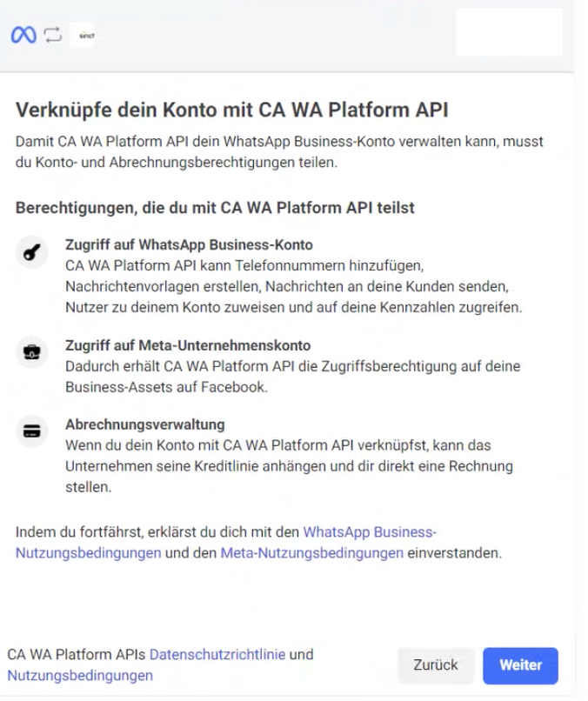Image resolution: width=588 pixels, height=701 pixels.
Task: Click the 'Abrechnungsverwaltung' title
Action: click(x=145, y=424)
